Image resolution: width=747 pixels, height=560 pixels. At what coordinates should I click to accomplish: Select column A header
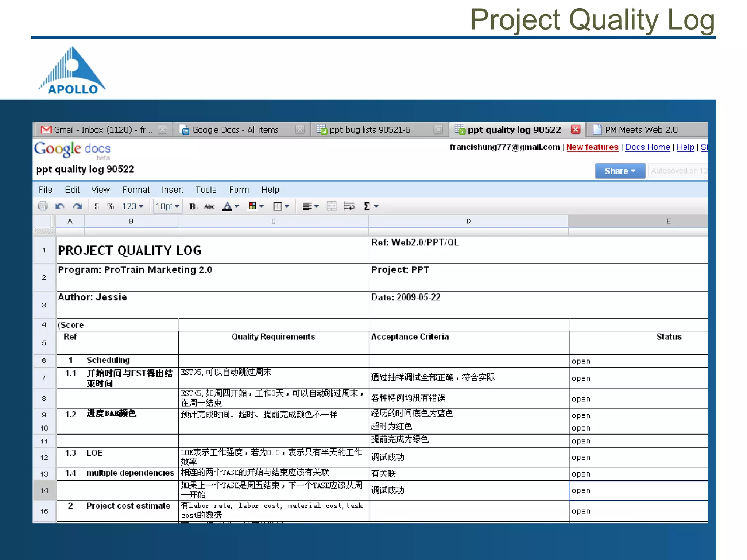click(70, 221)
